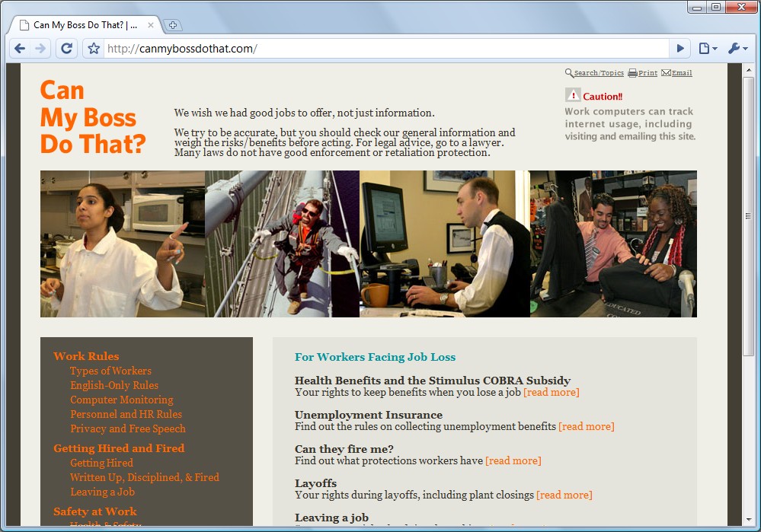761x532 pixels.
Task: Open the Work Rules section
Action: point(86,356)
